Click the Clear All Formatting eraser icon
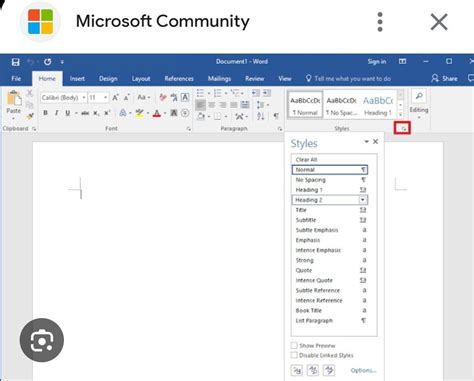 coord(163,97)
